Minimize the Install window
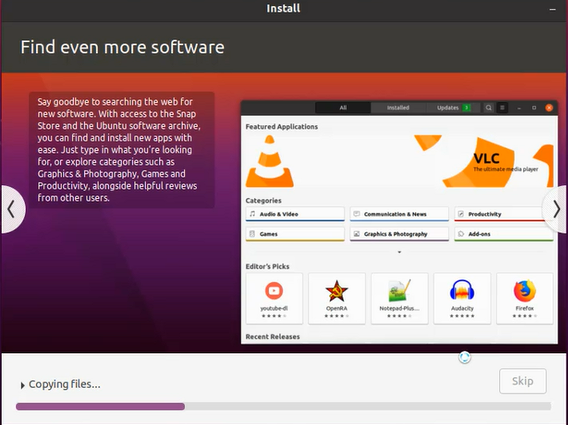Image resolution: width=568 pixels, height=425 pixels. 552,9
